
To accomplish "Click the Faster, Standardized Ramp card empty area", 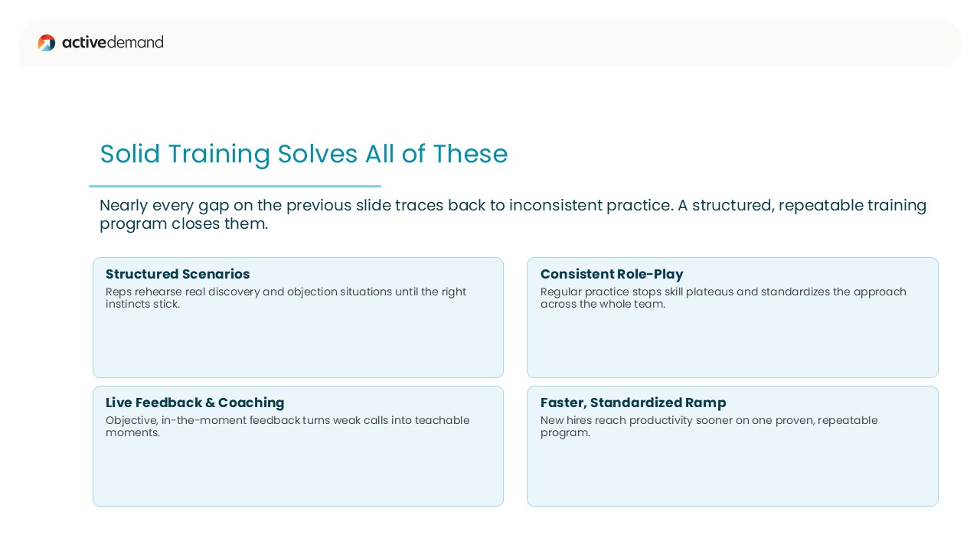I will tap(733, 473).
